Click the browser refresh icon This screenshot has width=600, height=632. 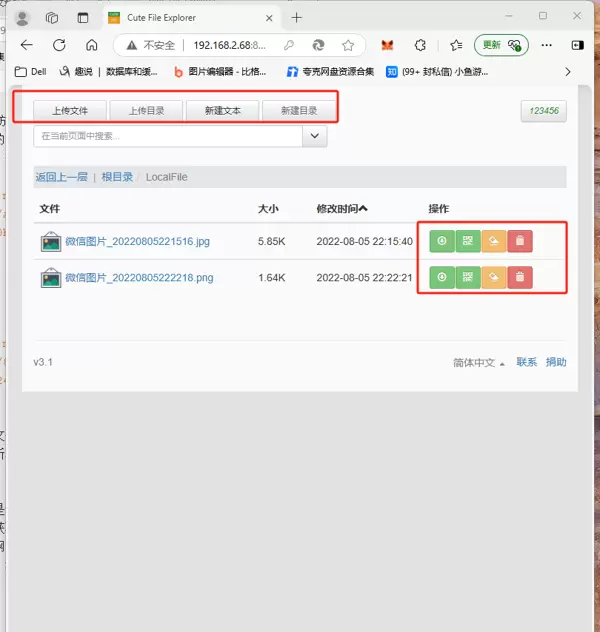(59, 45)
